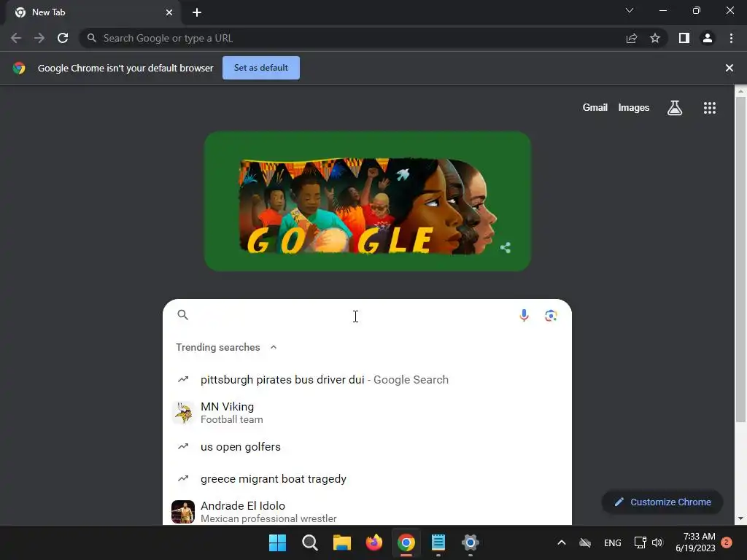747x560 pixels.
Task: Select the Andrade El Idolo suggestion
Action: click(x=368, y=511)
